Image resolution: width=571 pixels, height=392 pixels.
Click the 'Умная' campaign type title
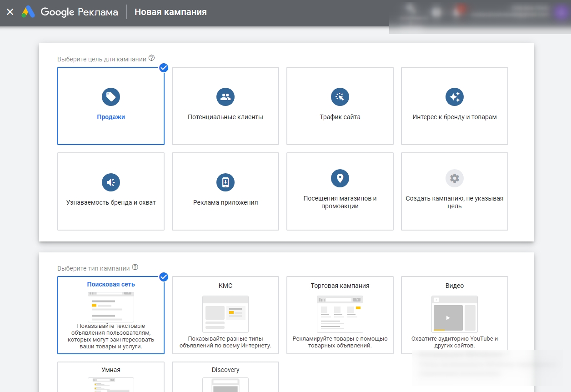[111, 370]
